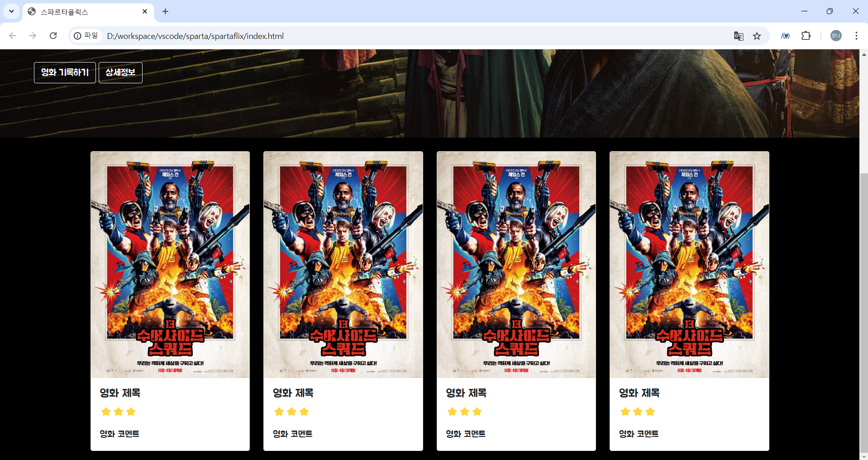Click the 영화 기록하기 button
This screenshot has width=868, height=460.
point(65,72)
